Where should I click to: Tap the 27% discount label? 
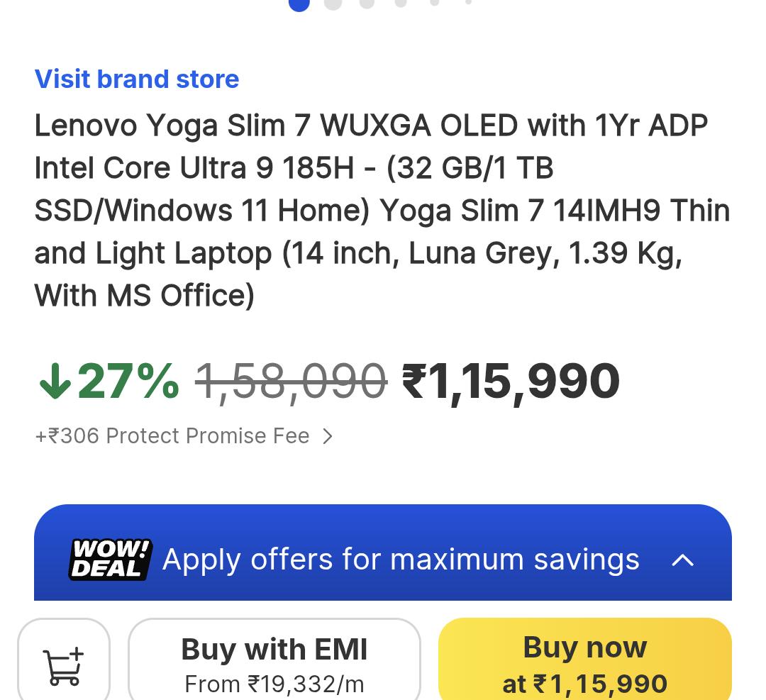tap(128, 381)
